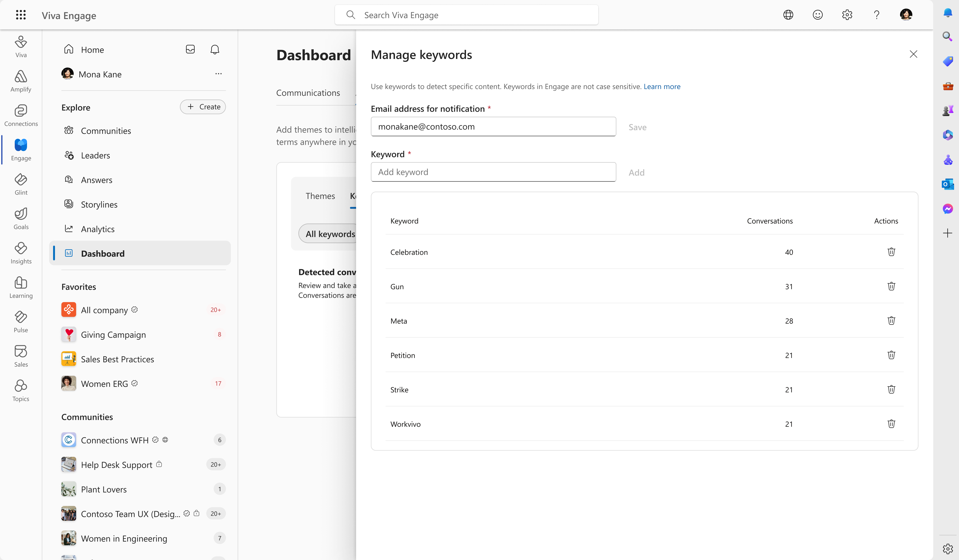Delete the Meta keyword
Viewport: 959px width, 560px height.
(x=891, y=321)
